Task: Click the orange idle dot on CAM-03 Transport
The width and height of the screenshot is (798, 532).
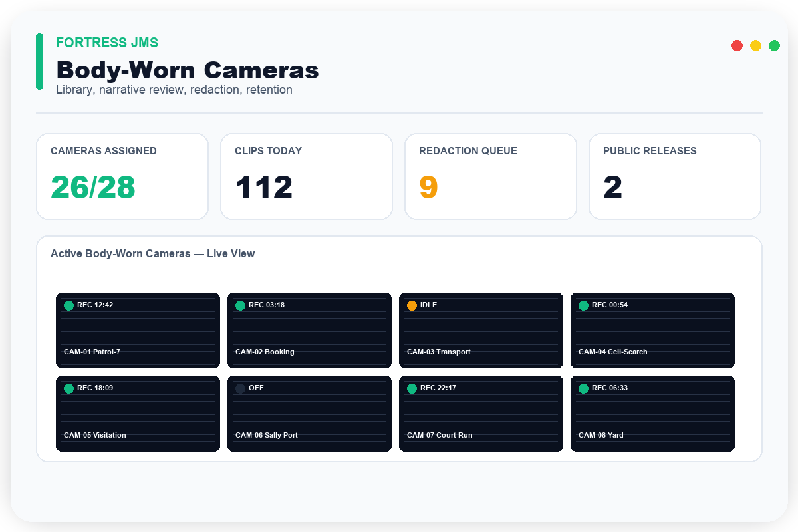Action: tap(412, 305)
